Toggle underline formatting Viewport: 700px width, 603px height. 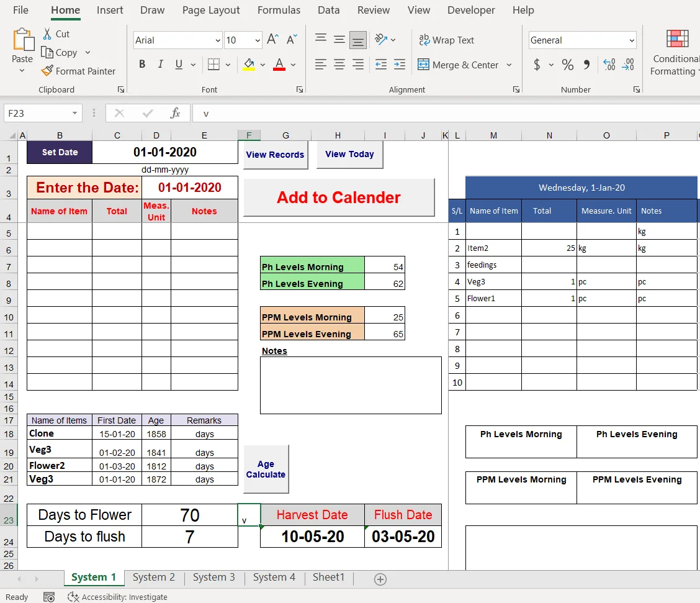[x=179, y=64]
